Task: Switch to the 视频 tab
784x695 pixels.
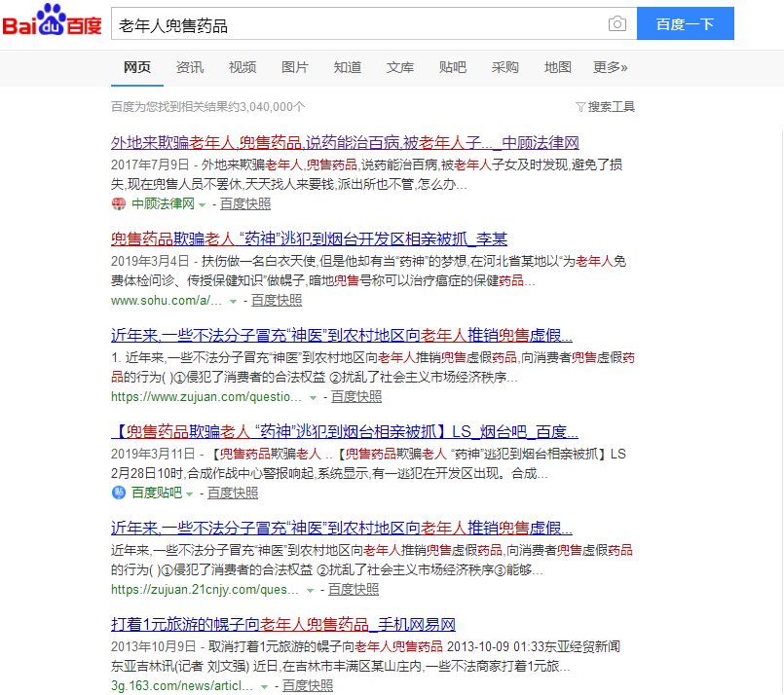Action: pyautogui.click(x=242, y=67)
